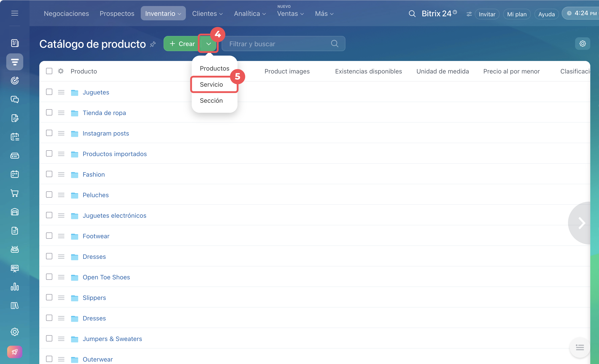Open the Juguetes electrónicos folder link
The width and height of the screenshot is (599, 364).
[x=114, y=215]
